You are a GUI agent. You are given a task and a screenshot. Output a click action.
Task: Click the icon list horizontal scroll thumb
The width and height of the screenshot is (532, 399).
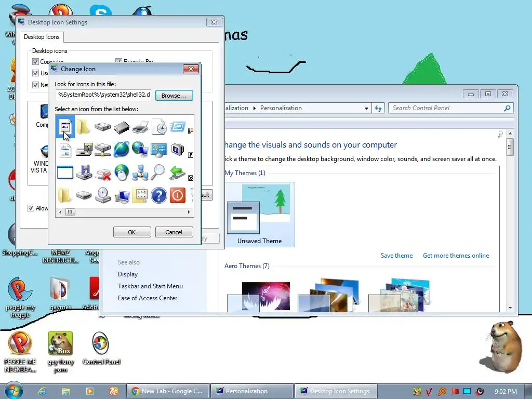pos(70,212)
